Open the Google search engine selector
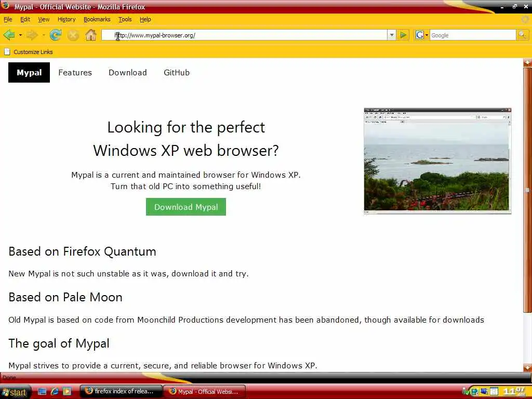The image size is (532, 399). click(x=422, y=35)
